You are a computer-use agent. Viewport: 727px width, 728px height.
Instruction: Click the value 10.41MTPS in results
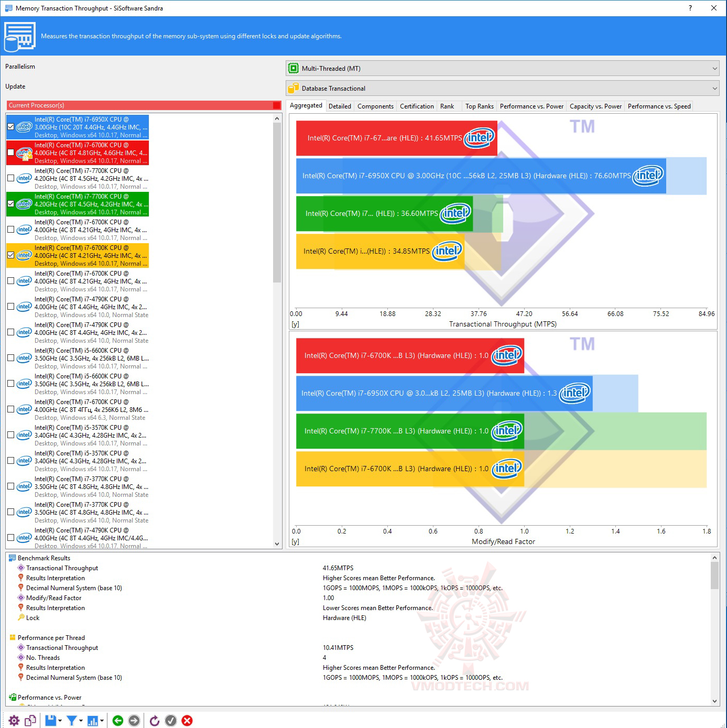click(338, 648)
